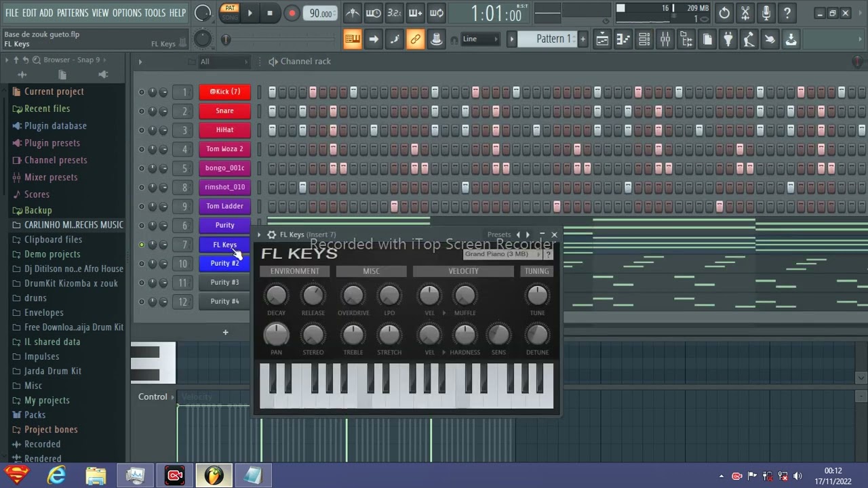868x488 pixels.
Task: Open the OPTIONS menu
Action: pos(127,13)
